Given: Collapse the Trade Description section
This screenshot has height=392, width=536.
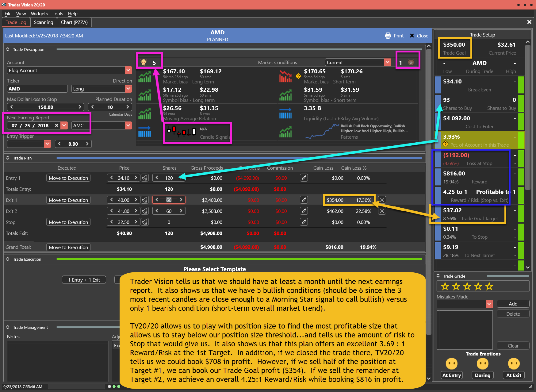Looking at the screenshot, I should pos(8,49).
